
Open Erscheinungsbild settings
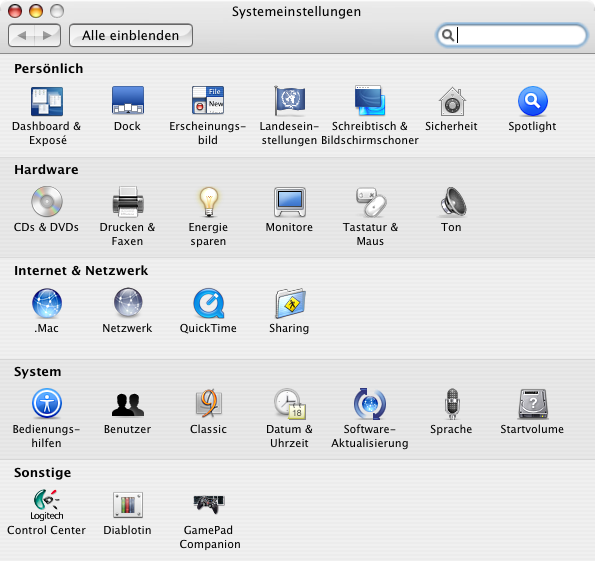pyautogui.click(x=208, y=100)
